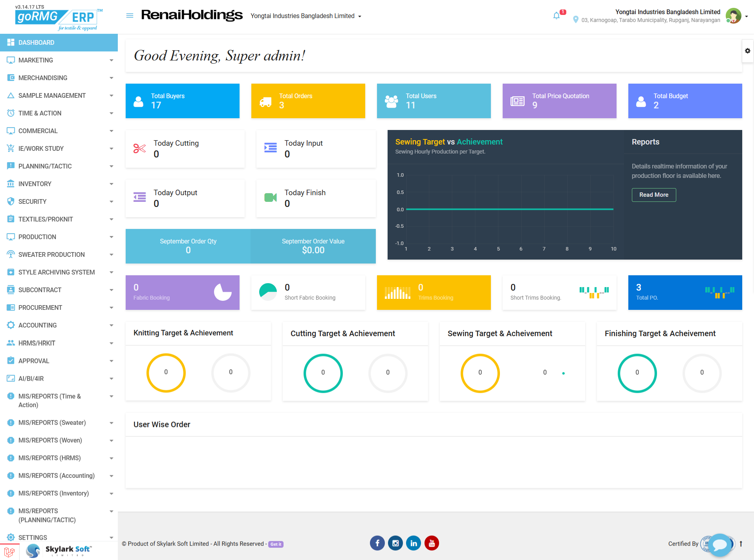Screen dimensions: 754x560
Task: Click the Facebook icon in footer
Action: 377,543
